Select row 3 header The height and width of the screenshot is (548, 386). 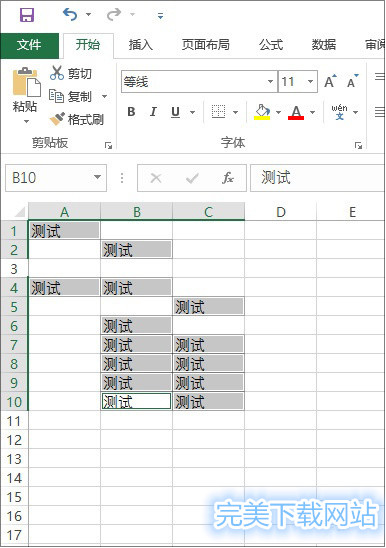(14, 269)
